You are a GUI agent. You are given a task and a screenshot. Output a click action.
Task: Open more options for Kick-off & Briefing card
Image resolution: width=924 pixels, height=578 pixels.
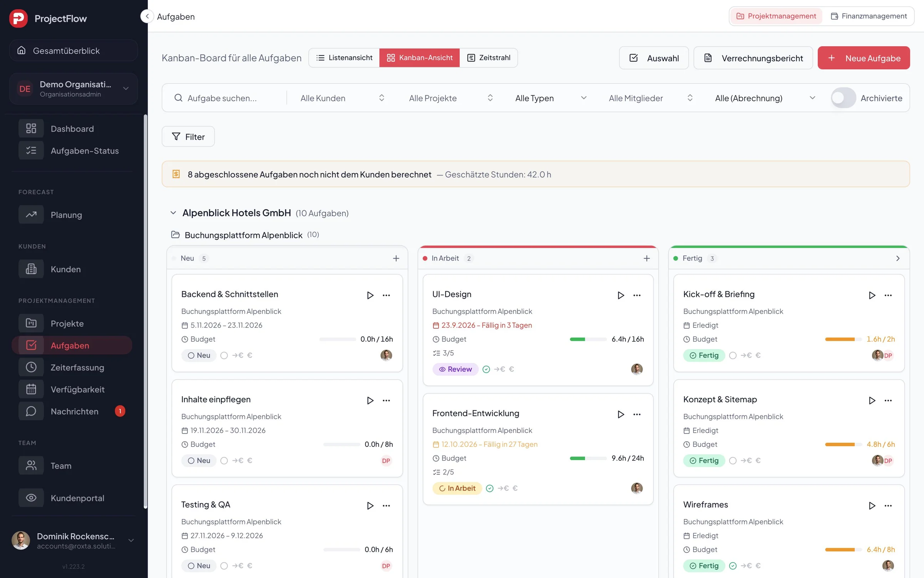click(x=888, y=295)
